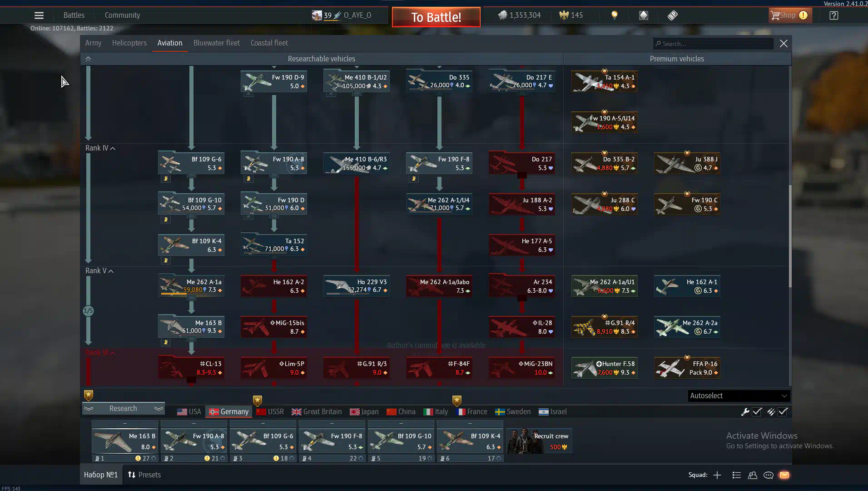Select the MiG-23BN vehicle card

click(522, 367)
